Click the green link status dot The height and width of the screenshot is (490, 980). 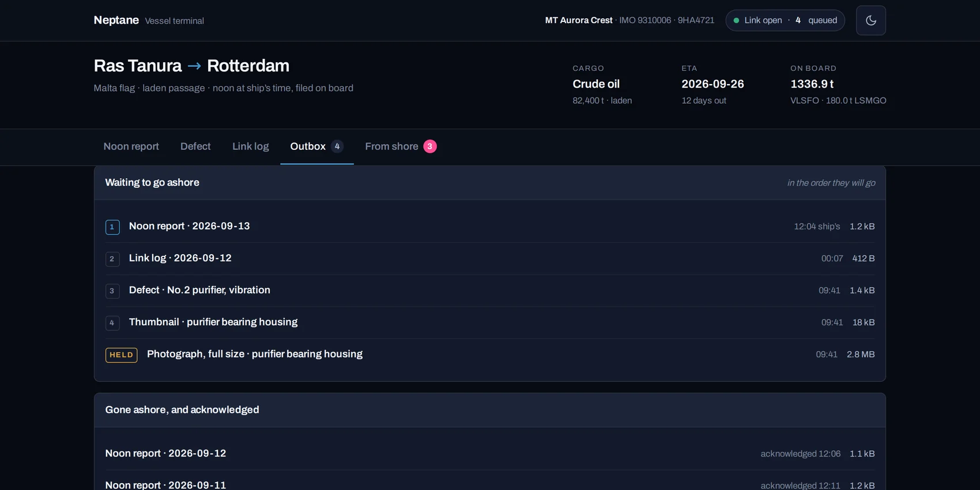tap(736, 20)
